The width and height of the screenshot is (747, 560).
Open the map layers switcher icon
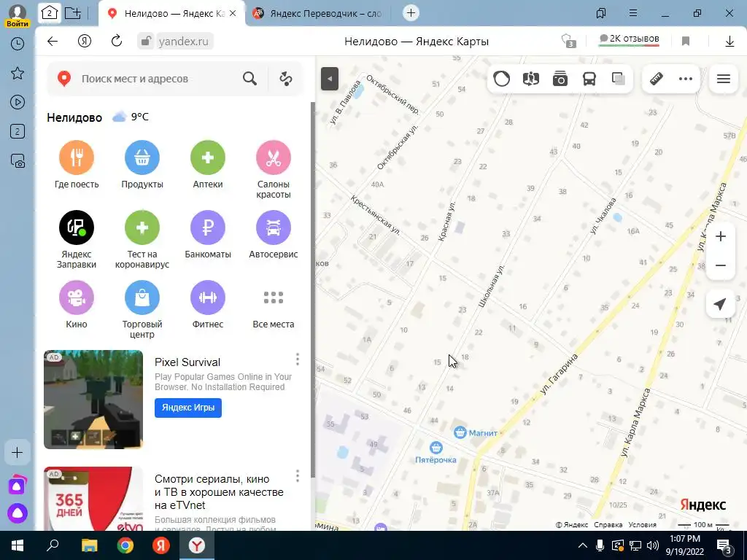619,79
